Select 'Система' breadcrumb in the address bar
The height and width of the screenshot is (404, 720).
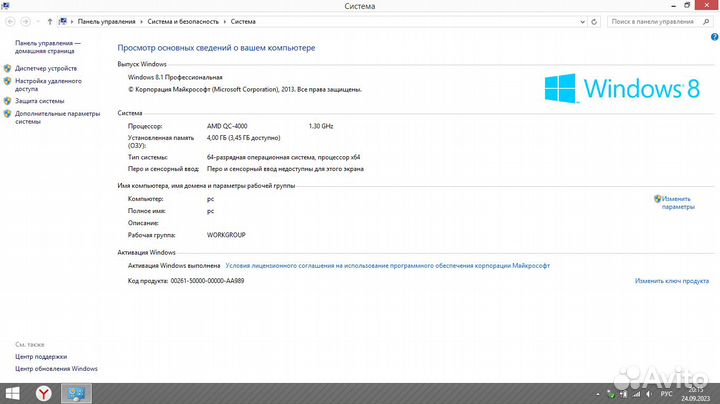(243, 22)
